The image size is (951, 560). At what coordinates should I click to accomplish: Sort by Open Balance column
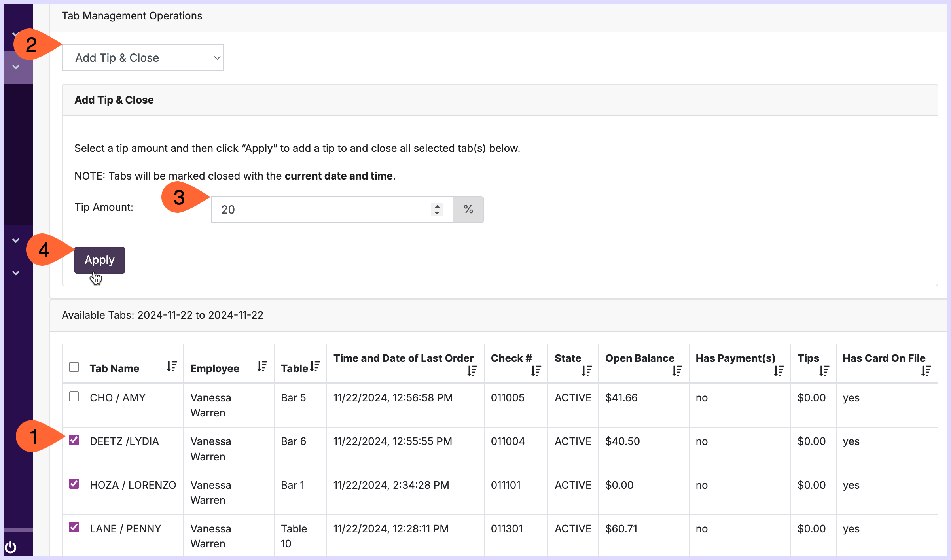pos(677,371)
